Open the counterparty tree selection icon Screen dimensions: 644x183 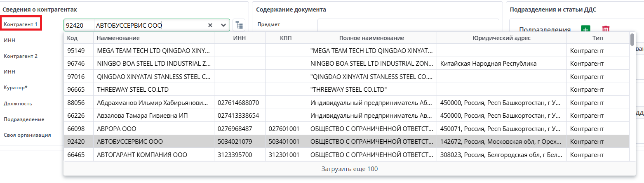(x=239, y=25)
